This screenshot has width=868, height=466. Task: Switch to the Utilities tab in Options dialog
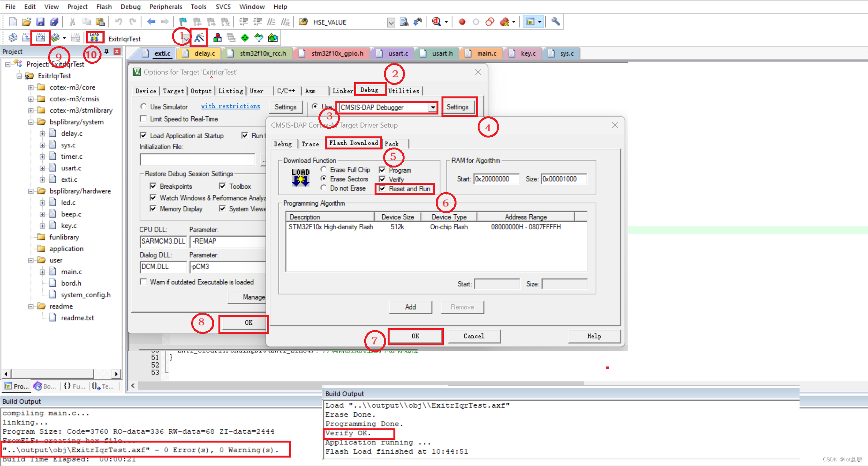pos(404,91)
